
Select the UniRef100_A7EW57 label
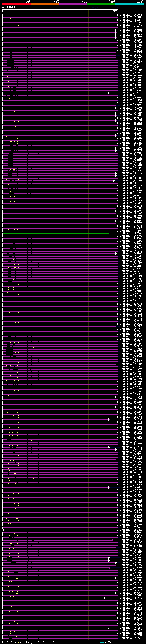[x=131, y=349]
